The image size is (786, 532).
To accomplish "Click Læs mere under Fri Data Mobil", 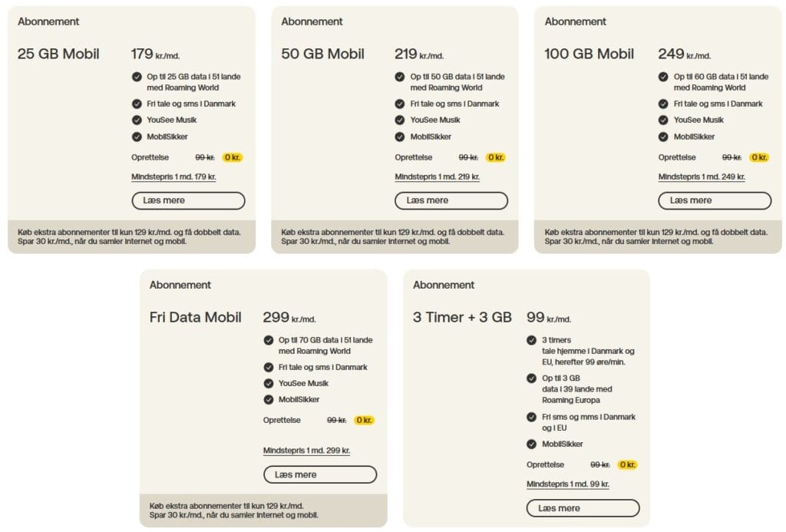I will click(x=320, y=474).
